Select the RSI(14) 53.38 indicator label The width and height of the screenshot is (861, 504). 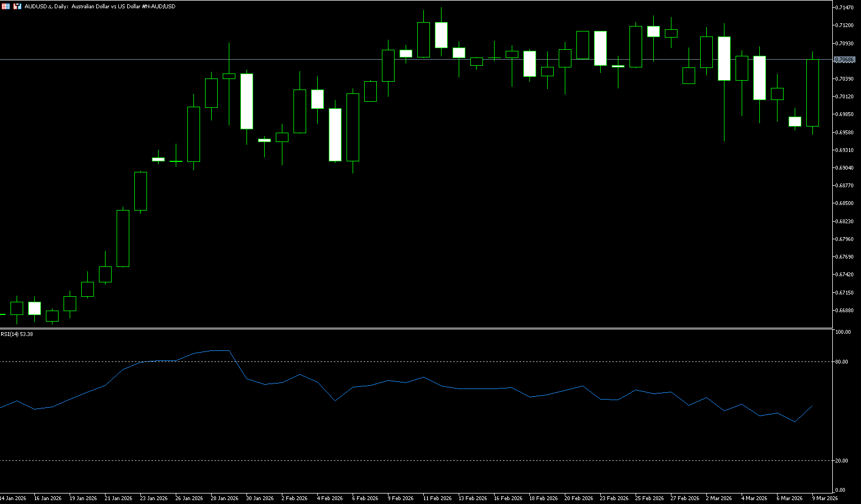[17, 334]
